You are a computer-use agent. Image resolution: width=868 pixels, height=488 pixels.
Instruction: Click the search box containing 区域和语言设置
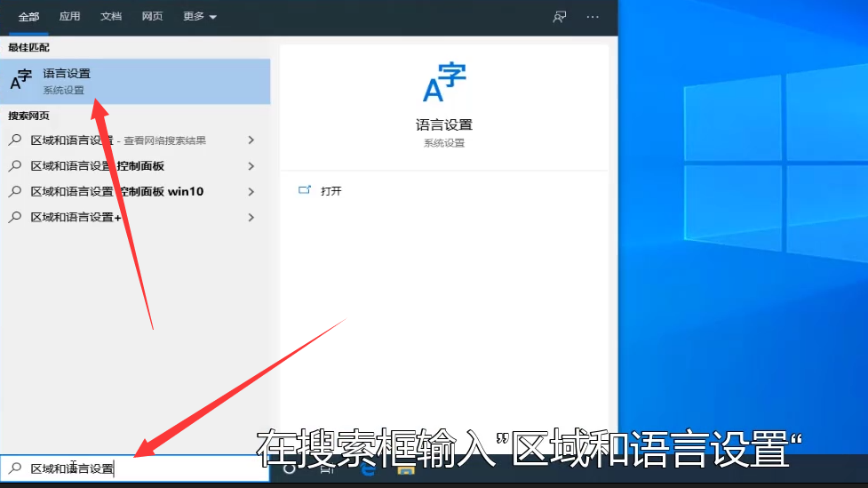[x=135, y=468]
